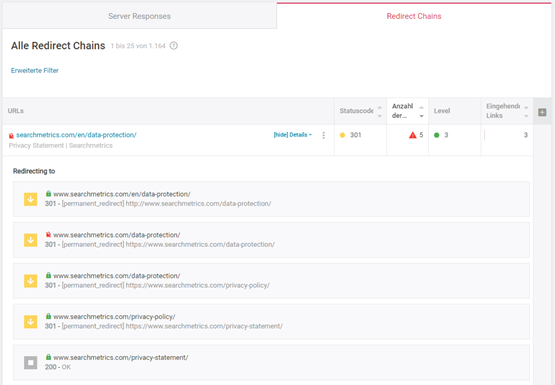Click yellow arrow icon for www.searchmetrics.com/en/data-protection/
The width and height of the screenshot is (555, 385).
pos(30,199)
